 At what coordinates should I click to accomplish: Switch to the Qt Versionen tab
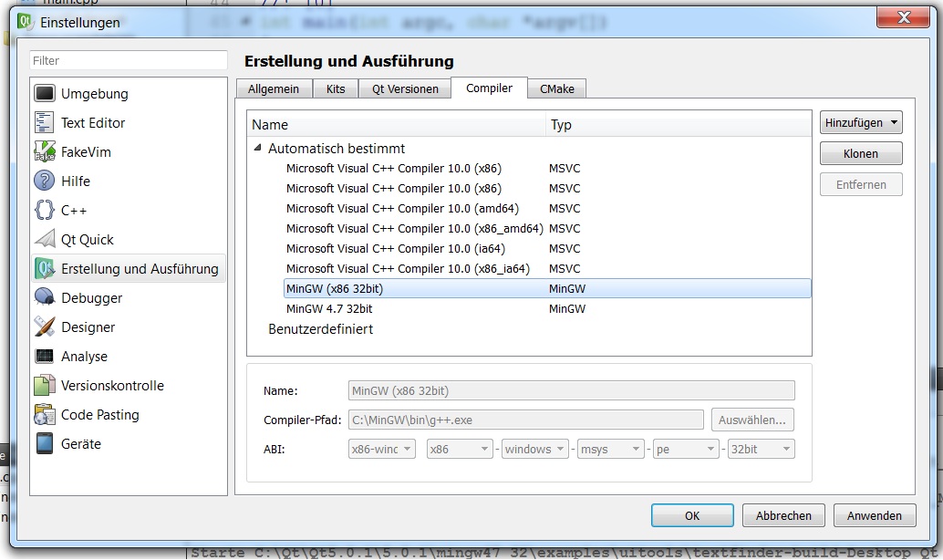point(405,89)
